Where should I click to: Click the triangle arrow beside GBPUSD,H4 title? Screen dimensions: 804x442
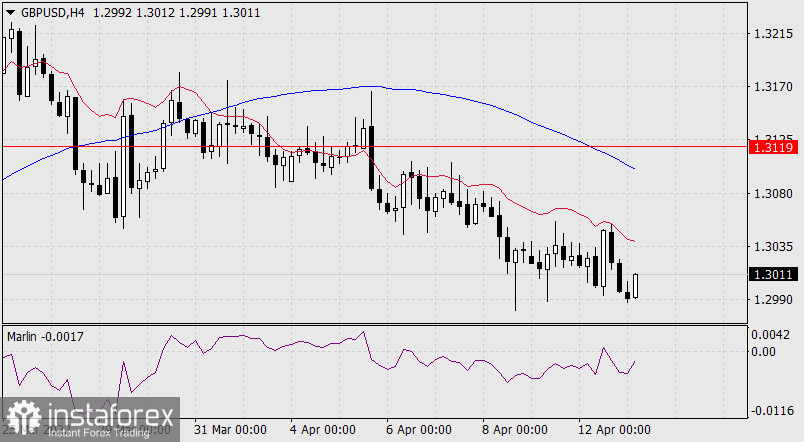[x=10, y=12]
